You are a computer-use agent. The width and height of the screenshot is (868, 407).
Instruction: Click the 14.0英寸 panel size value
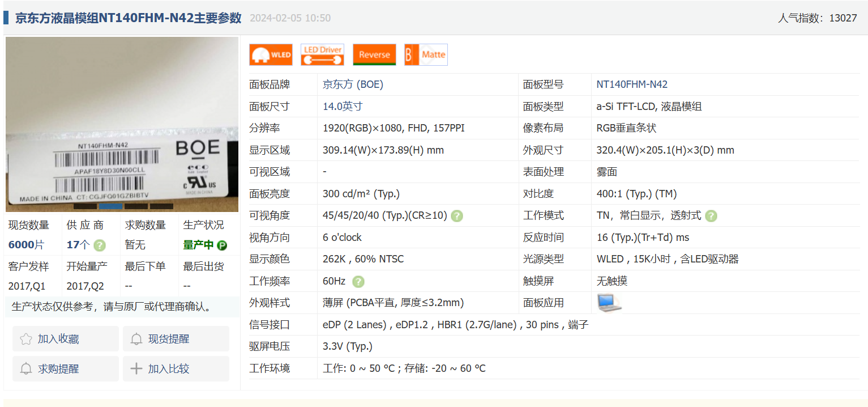click(343, 107)
